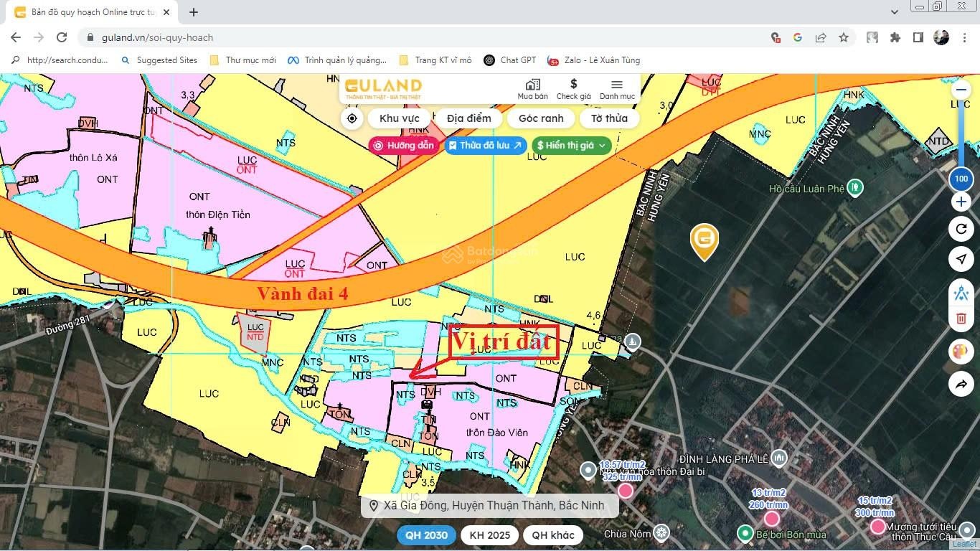
Task: Select the QH khác layer option
Action: pos(552,535)
